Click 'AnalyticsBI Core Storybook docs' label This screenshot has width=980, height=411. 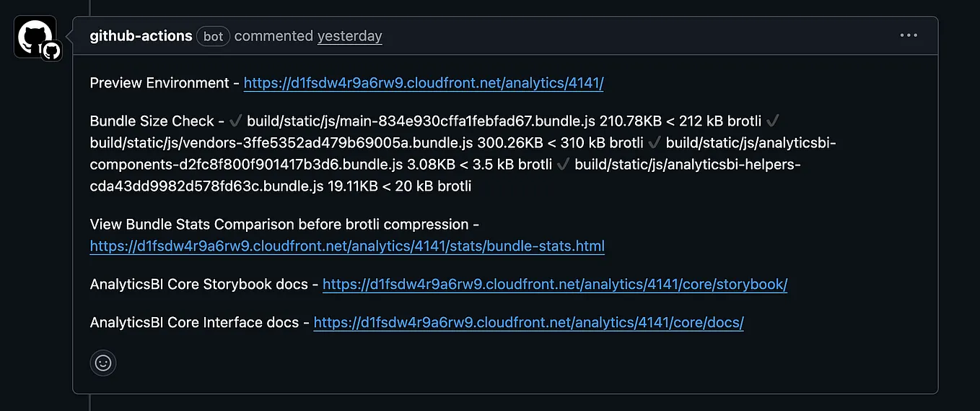coord(199,285)
